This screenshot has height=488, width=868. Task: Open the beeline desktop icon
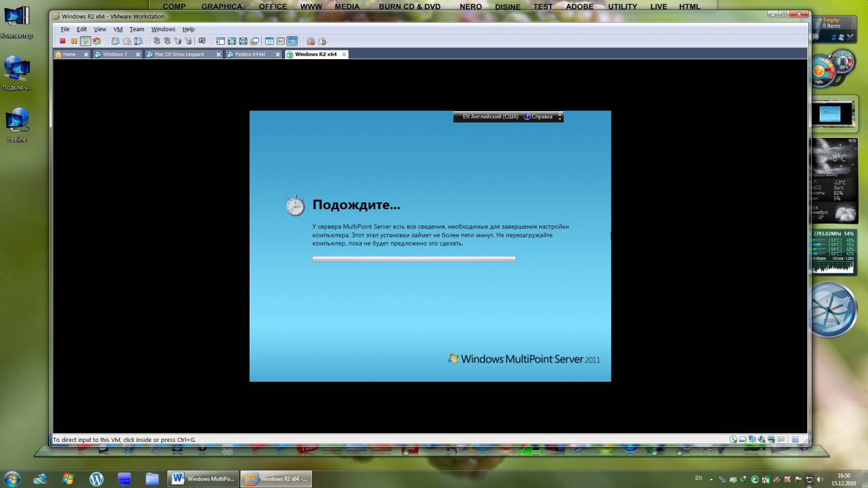(17, 125)
